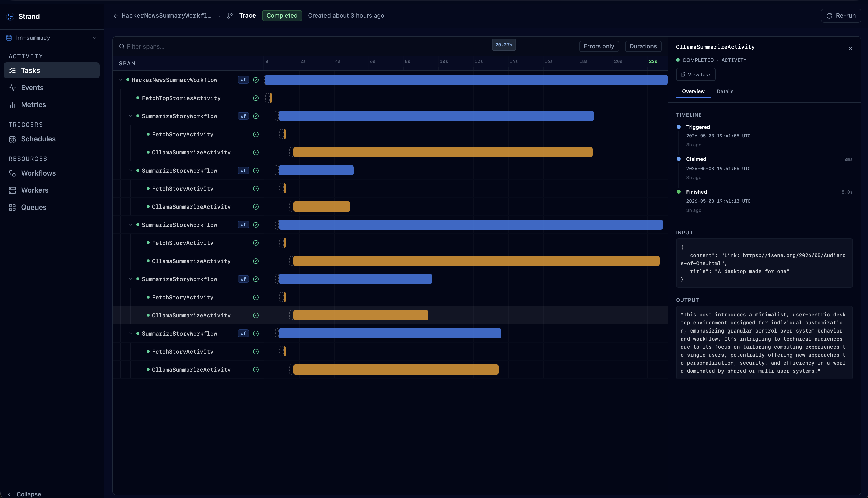Click the Tasks checklist icon
Image resolution: width=868 pixels, height=498 pixels.
pyautogui.click(x=12, y=70)
